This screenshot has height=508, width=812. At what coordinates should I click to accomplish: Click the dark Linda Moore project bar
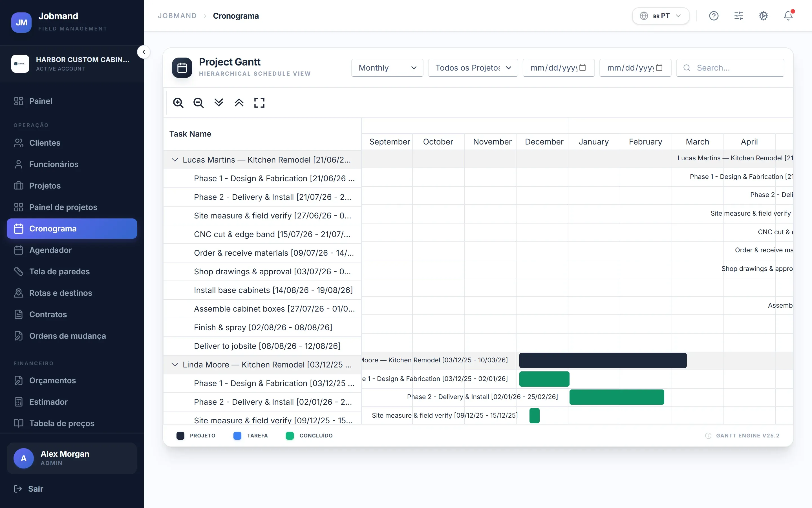click(603, 360)
